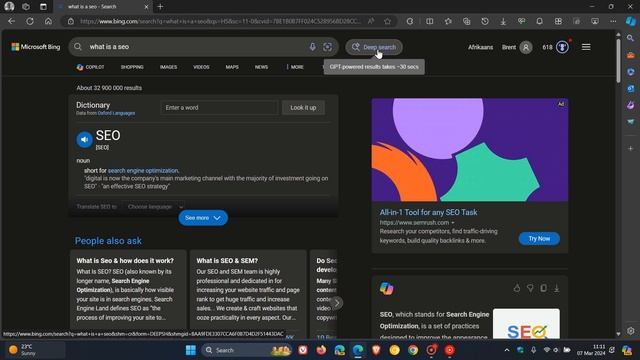Open Edge History toolbar icon
The image size is (640, 360).
(485, 21)
